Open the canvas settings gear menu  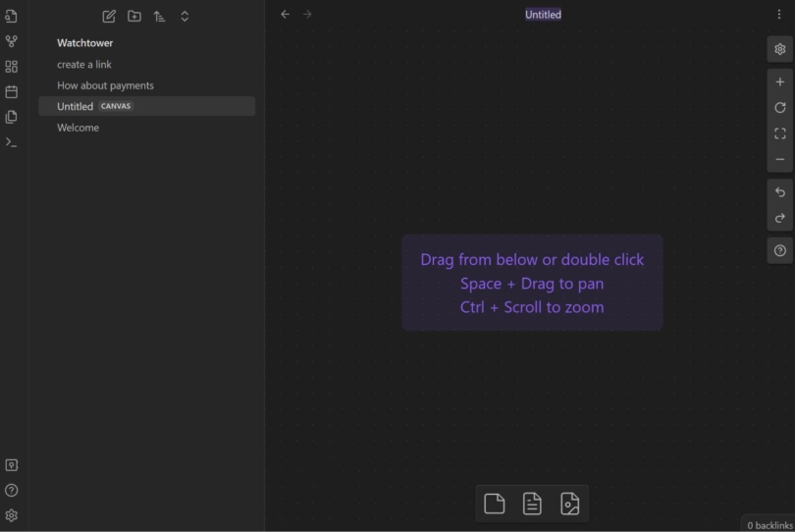[780, 49]
